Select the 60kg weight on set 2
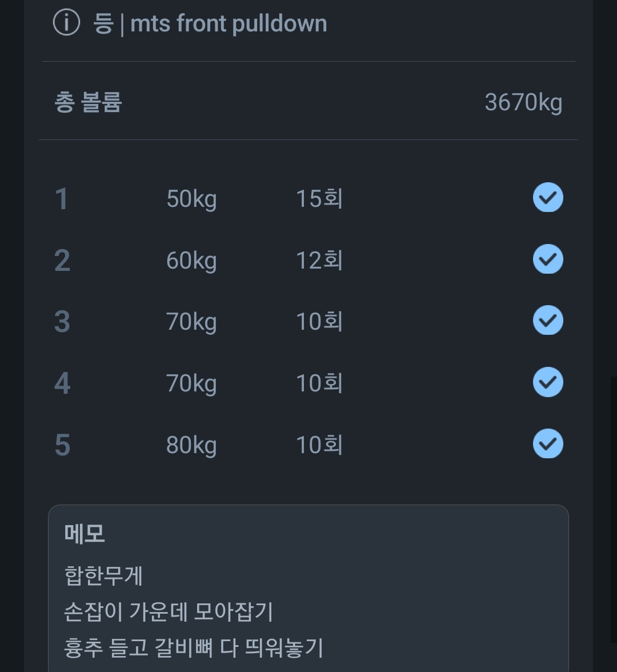Screen dimensions: 617x672 [190, 259]
